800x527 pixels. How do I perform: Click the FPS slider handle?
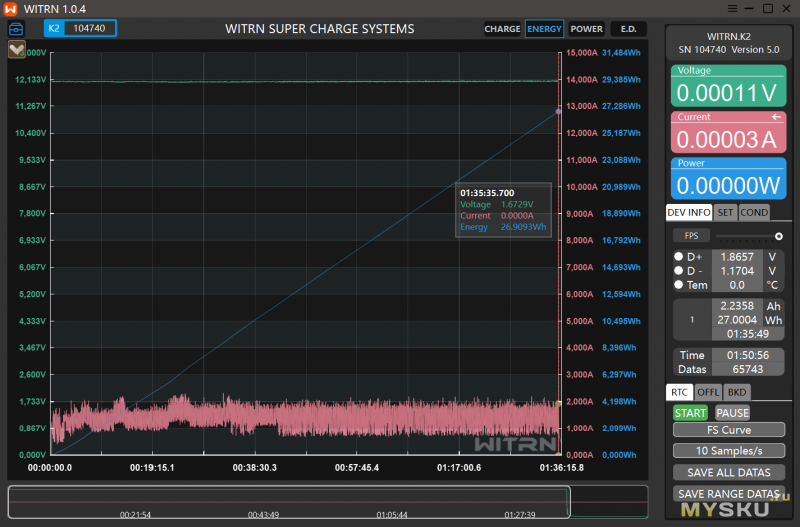[x=777, y=236]
